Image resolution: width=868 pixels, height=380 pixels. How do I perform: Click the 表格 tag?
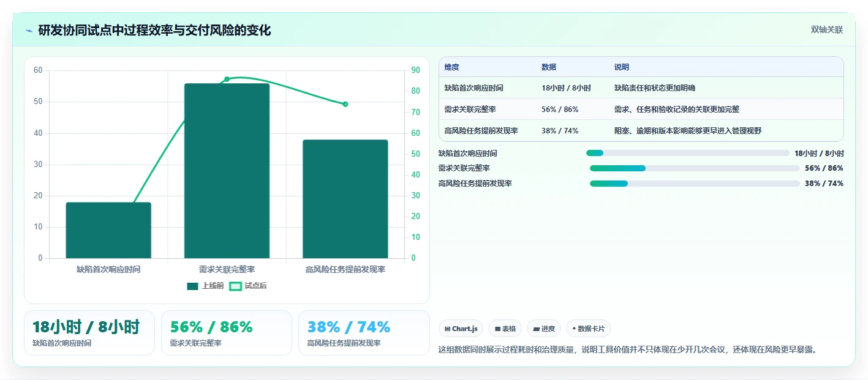505,329
